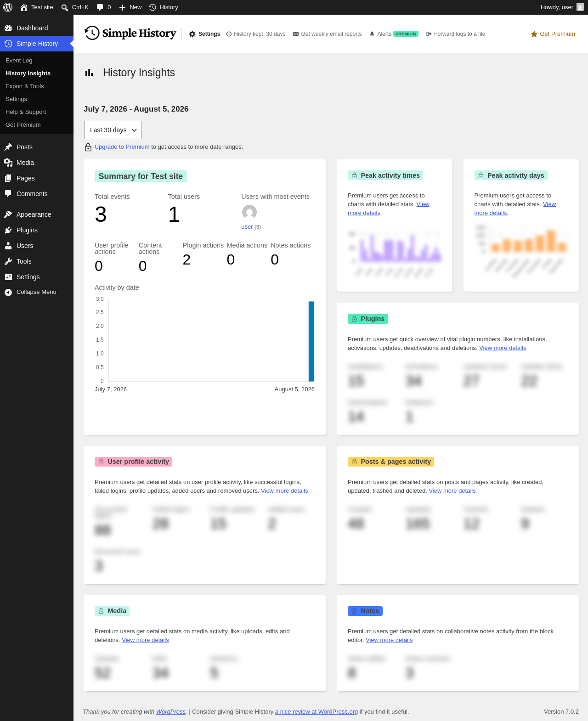Click the Appearance paintbrush icon
Image resolution: width=588 pixels, height=721 pixels.
8,214
